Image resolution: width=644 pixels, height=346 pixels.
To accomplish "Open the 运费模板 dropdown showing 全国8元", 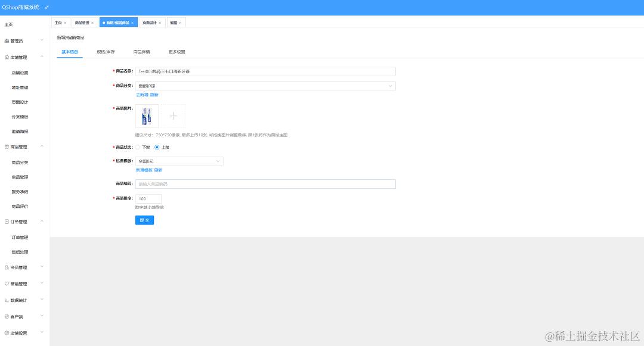I will click(179, 161).
